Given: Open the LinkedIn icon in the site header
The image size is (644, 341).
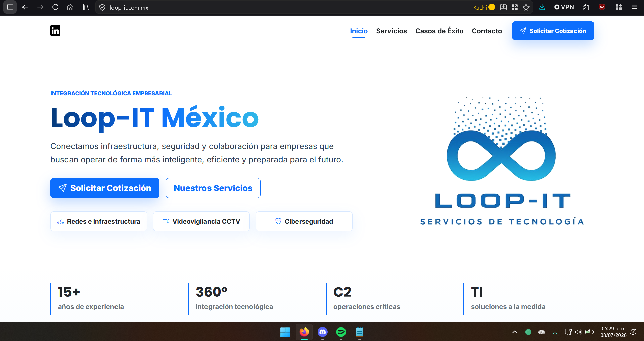Looking at the screenshot, I should click(55, 31).
